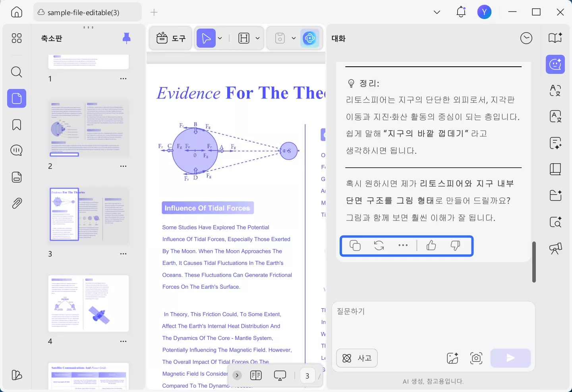Expand the save options dropdown arrow

point(294,39)
